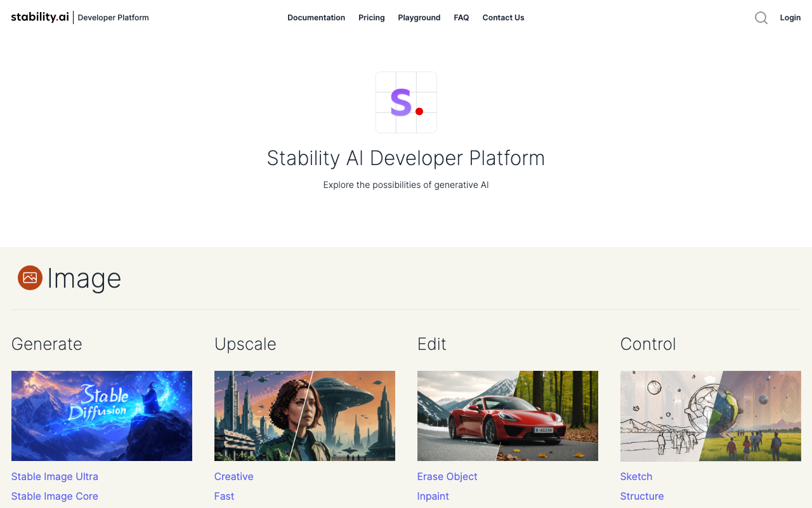The width and height of the screenshot is (812, 508).
Task: Click the Control column heading
Action: pyautogui.click(x=648, y=344)
